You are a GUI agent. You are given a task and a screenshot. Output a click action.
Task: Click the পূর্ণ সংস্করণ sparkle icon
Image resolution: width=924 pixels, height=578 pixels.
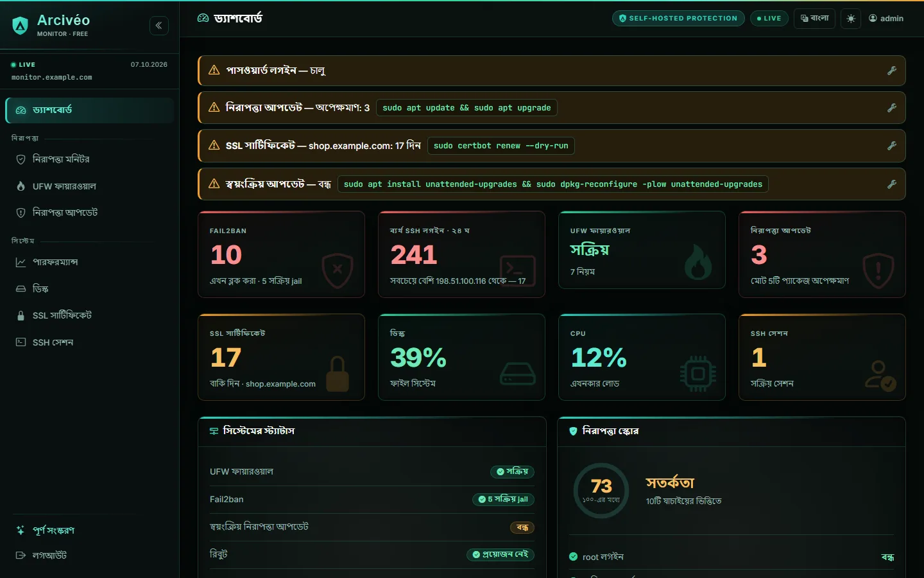(21, 530)
